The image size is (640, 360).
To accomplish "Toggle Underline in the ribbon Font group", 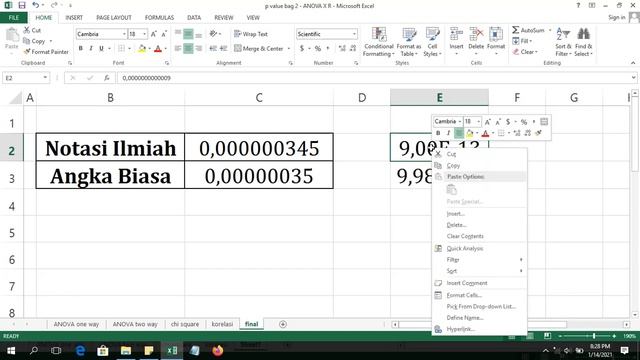I will pyautogui.click(x=101, y=49).
